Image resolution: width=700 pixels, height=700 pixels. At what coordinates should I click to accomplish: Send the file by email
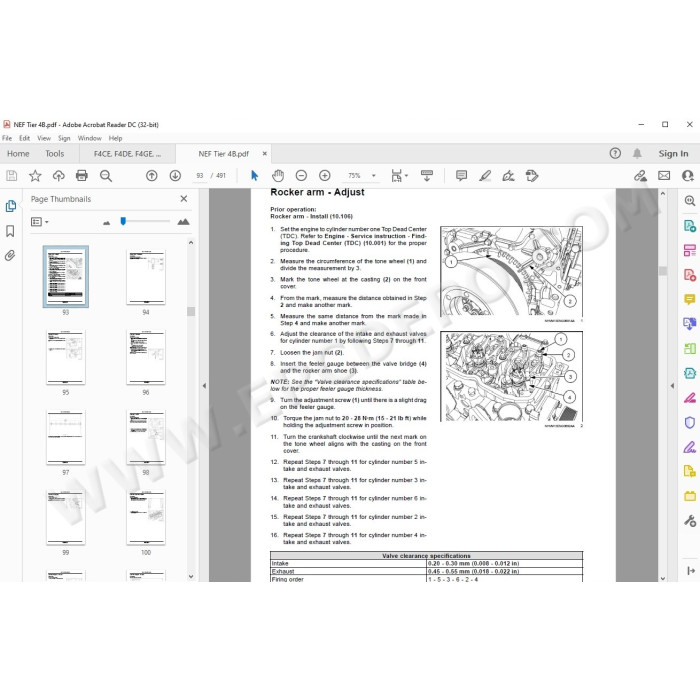pyautogui.click(x=664, y=176)
